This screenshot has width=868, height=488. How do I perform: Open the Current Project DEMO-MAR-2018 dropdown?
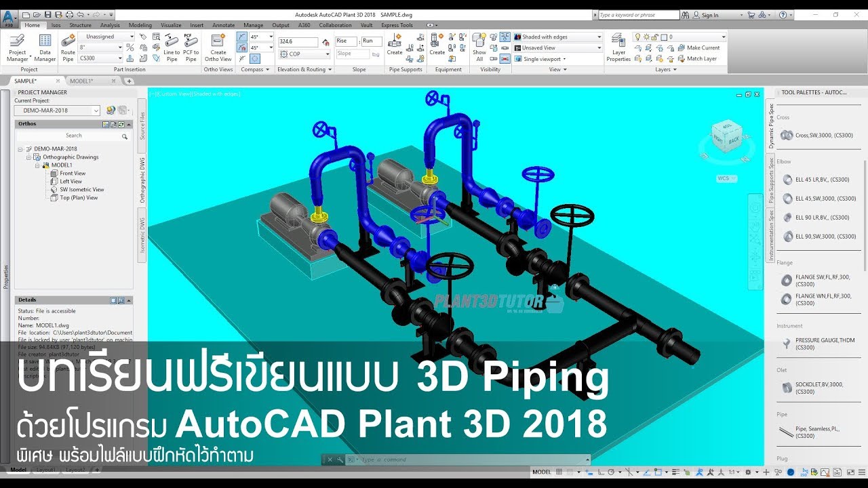tap(57, 110)
